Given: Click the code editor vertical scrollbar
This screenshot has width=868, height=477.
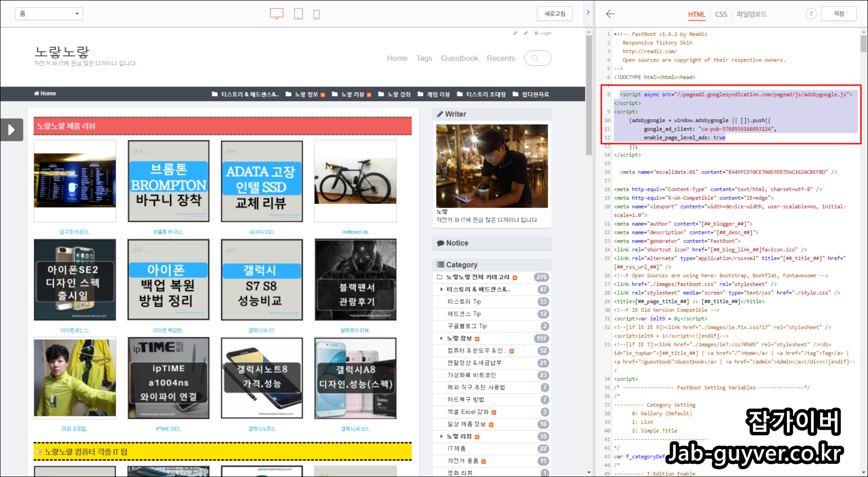Looking at the screenshot, I should tap(864, 44).
